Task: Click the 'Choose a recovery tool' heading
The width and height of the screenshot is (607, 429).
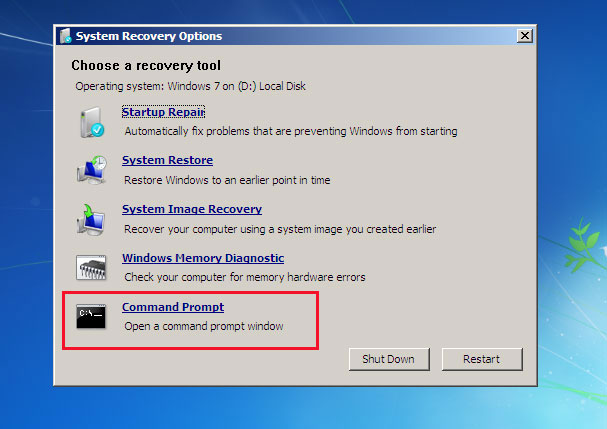Action: tap(146, 65)
